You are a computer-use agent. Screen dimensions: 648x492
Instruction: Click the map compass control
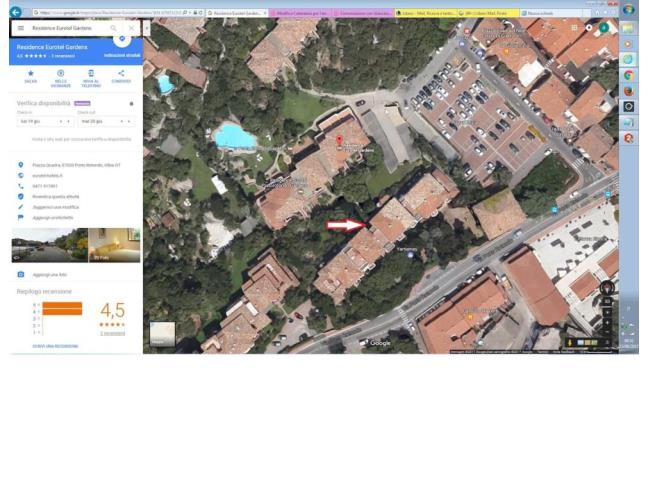(x=607, y=288)
